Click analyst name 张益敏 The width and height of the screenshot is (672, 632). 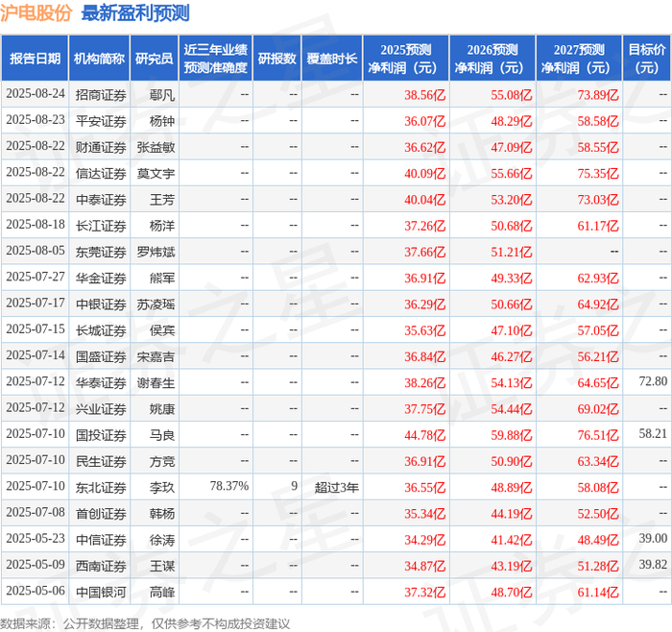tap(156, 147)
